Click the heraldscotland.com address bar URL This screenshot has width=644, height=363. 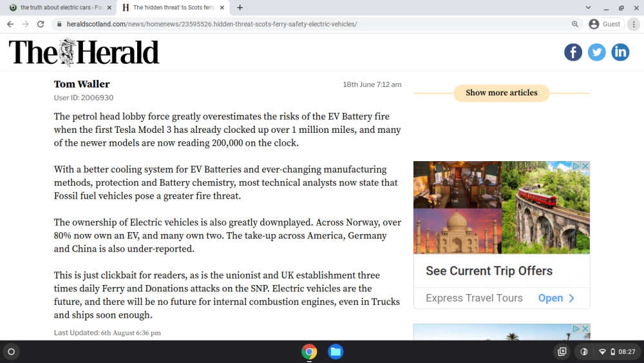pos(212,25)
